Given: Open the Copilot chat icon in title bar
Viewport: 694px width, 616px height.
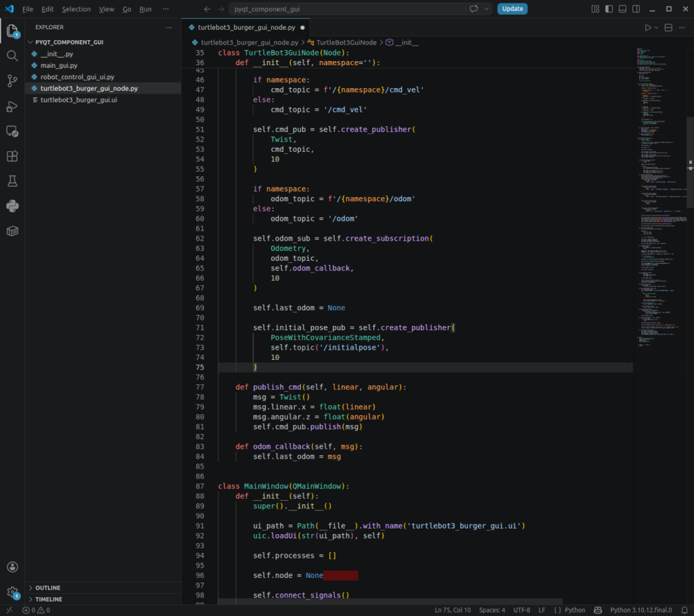Looking at the screenshot, I should click(474, 9).
